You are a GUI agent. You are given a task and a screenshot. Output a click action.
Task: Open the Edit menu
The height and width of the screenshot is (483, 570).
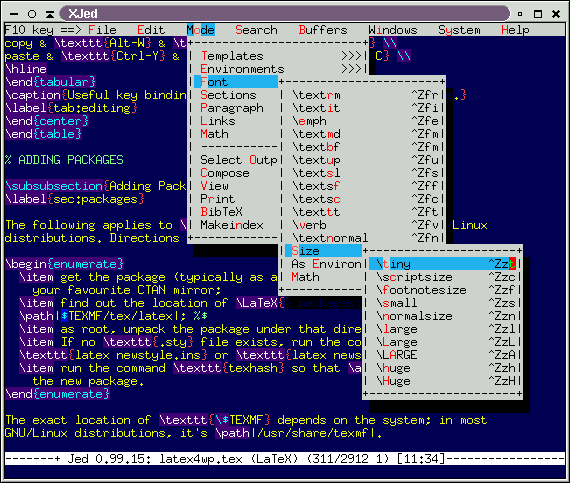[151, 30]
